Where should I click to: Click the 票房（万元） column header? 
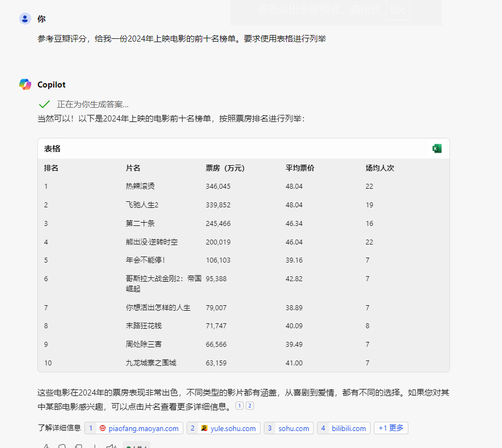pyautogui.click(x=225, y=168)
